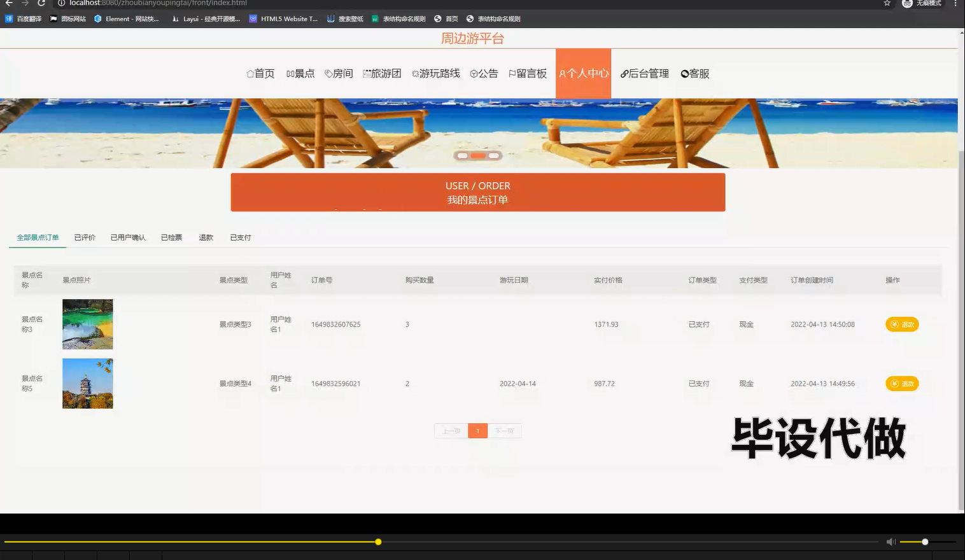
Task: Click the tag icon next to 房间
Action: click(329, 73)
